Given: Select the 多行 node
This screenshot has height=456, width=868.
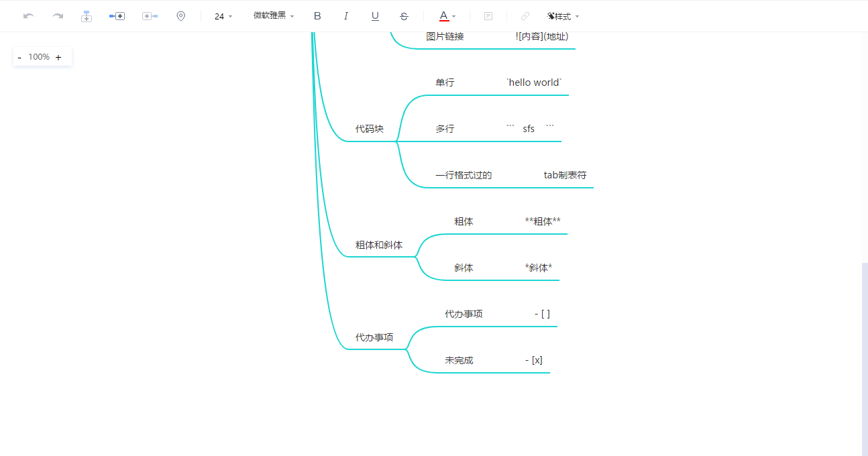Looking at the screenshot, I should [445, 129].
